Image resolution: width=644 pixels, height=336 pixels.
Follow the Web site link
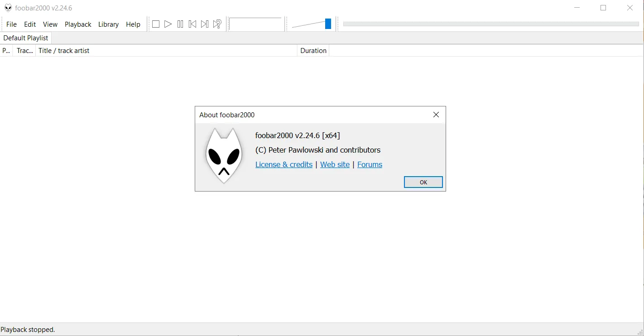(335, 164)
